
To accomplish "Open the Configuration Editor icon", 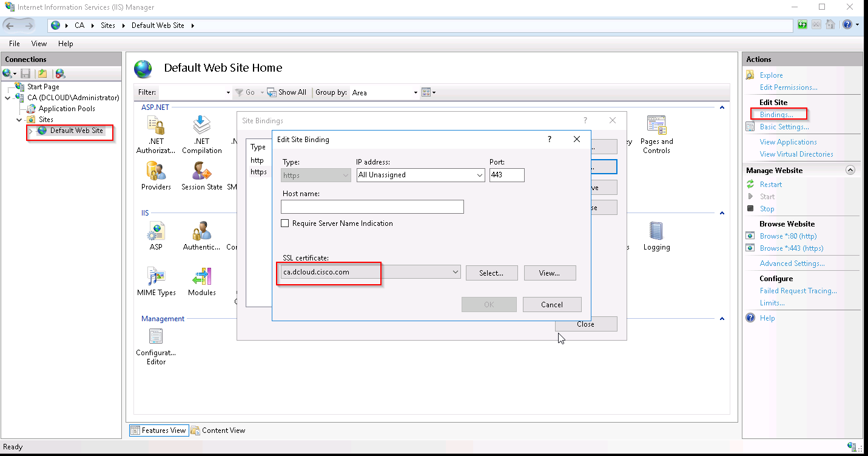I will pos(156,336).
